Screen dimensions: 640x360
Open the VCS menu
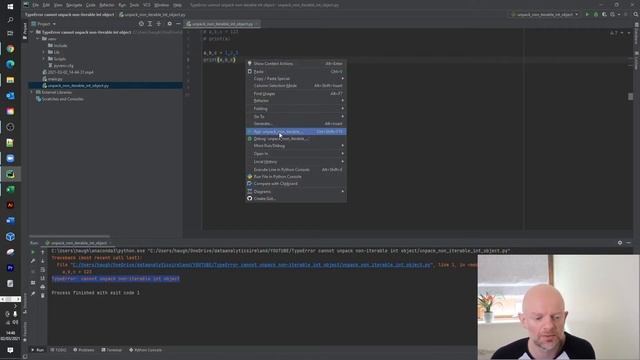(147, 5)
